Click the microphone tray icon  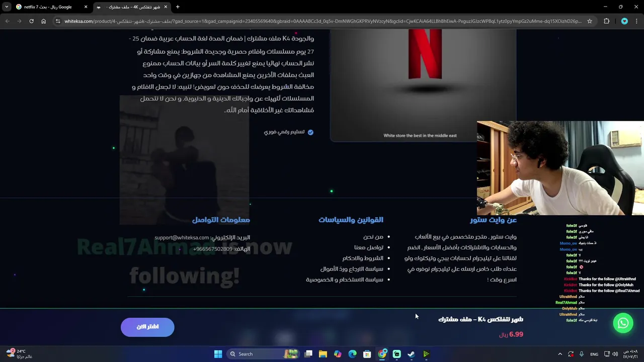click(582, 354)
